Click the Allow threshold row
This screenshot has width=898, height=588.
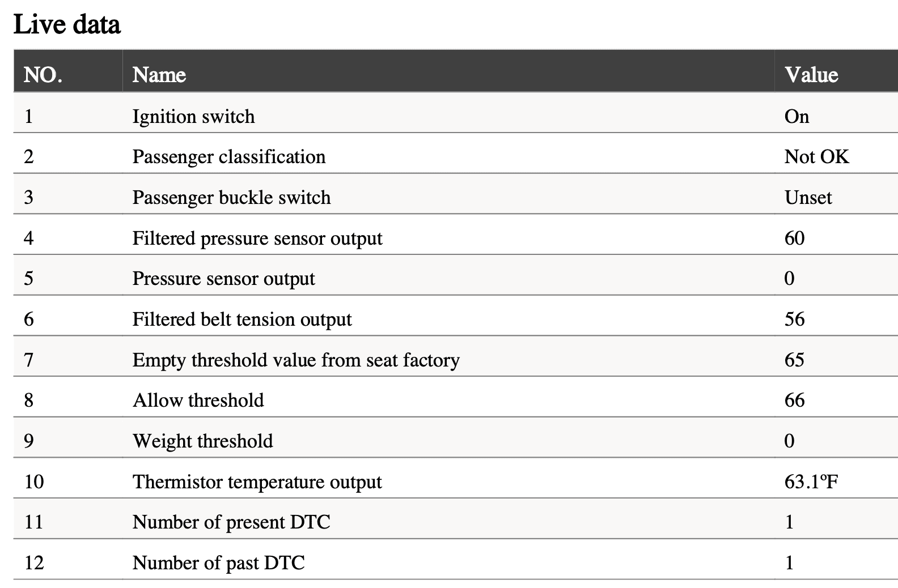456,400
